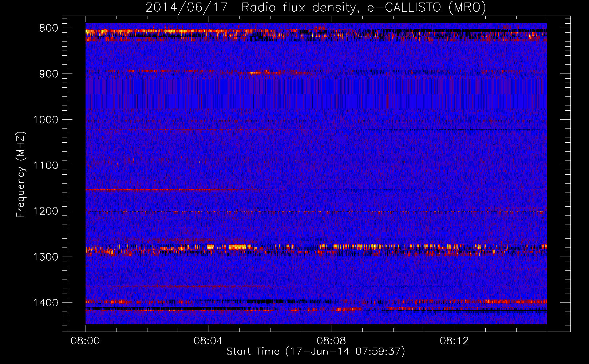
Task: Select the 900 frequency tick label
Action: coord(48,74)
